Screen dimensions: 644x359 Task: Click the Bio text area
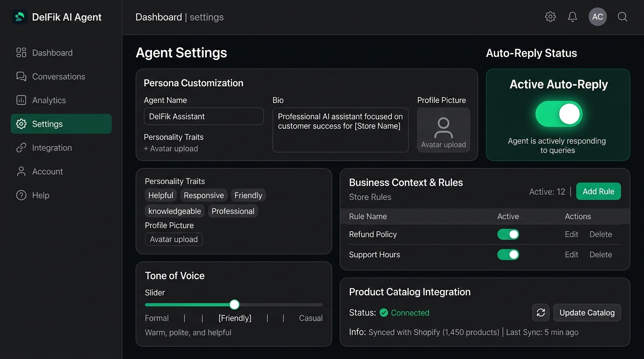coord(340,130)
